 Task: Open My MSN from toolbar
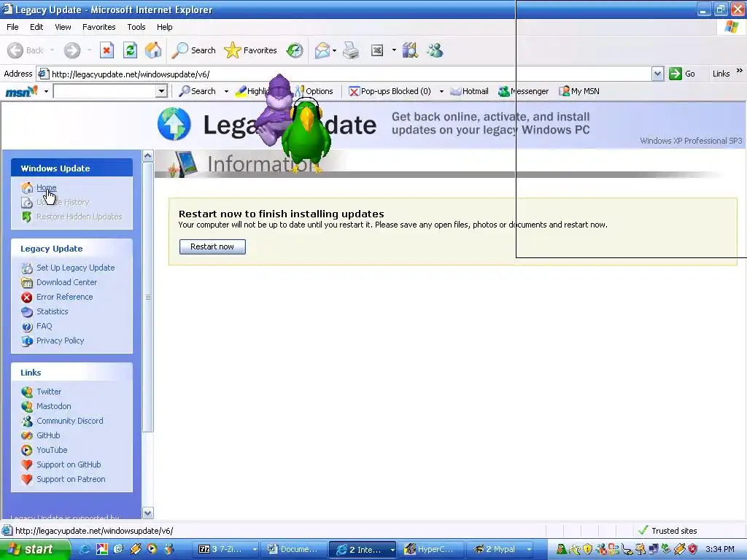click(579, 91)
